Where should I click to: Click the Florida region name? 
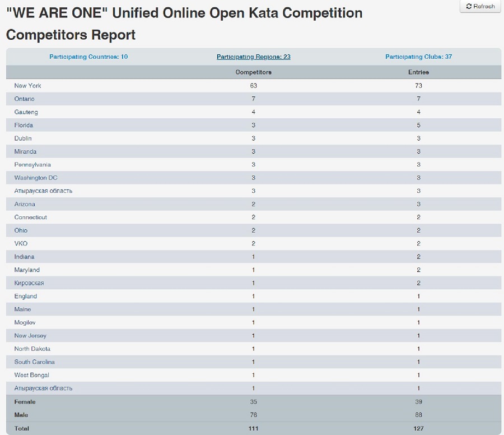pyautogui.click(x=24, y=125)
